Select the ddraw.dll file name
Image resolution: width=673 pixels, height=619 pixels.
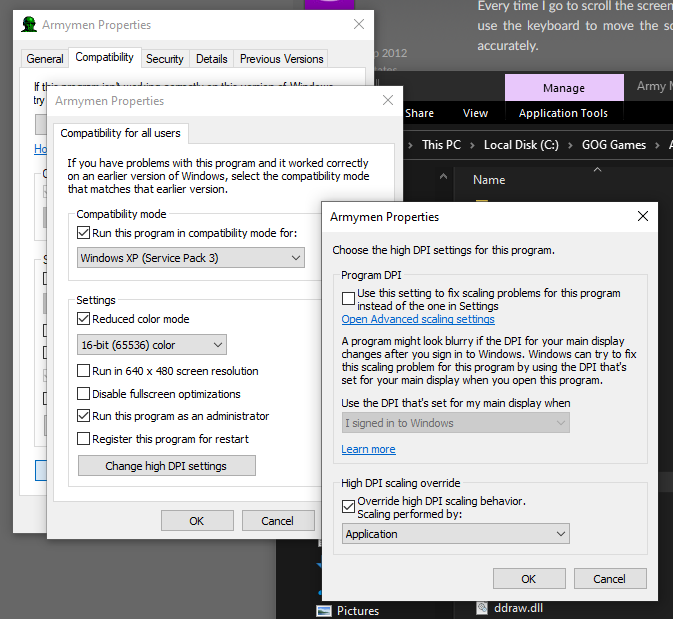tap(518, 608)
